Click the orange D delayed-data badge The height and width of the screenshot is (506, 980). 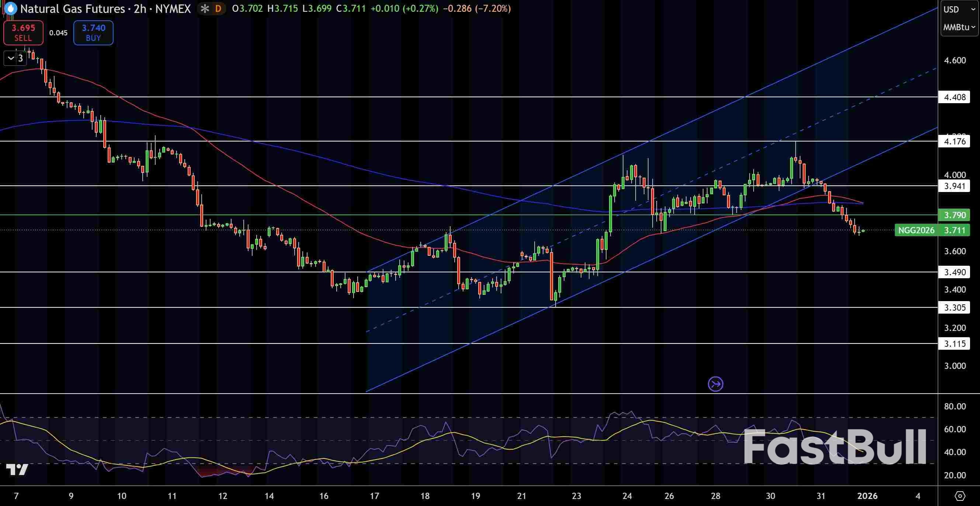coord(218,8)
